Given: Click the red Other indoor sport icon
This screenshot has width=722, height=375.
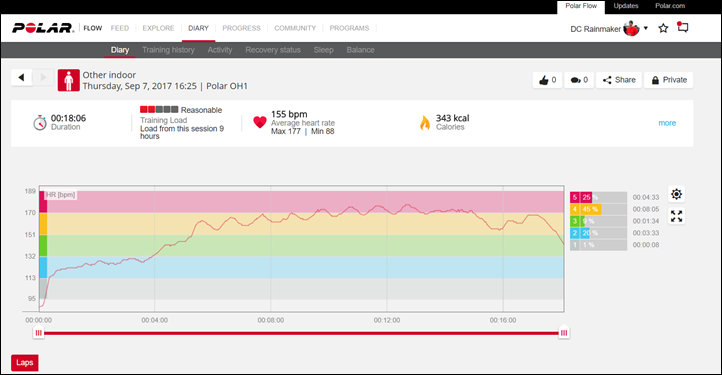Looking at the screenshot, I should 69,80.
